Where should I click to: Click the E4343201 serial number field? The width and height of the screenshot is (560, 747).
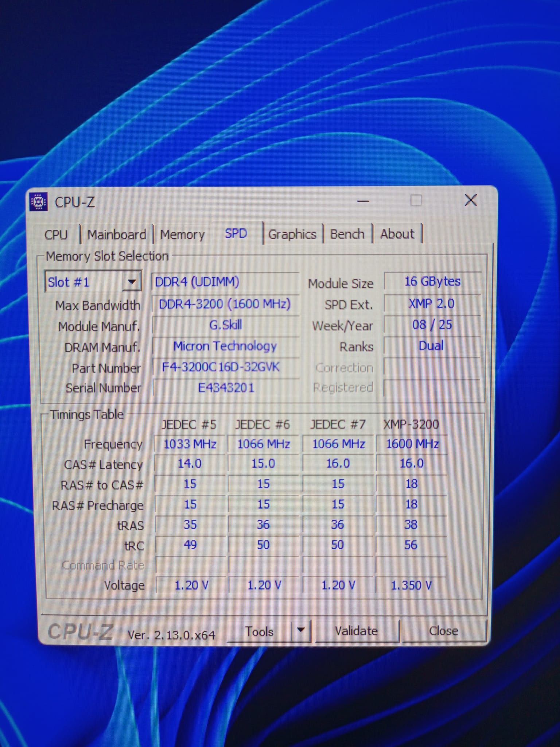(226, 387)
